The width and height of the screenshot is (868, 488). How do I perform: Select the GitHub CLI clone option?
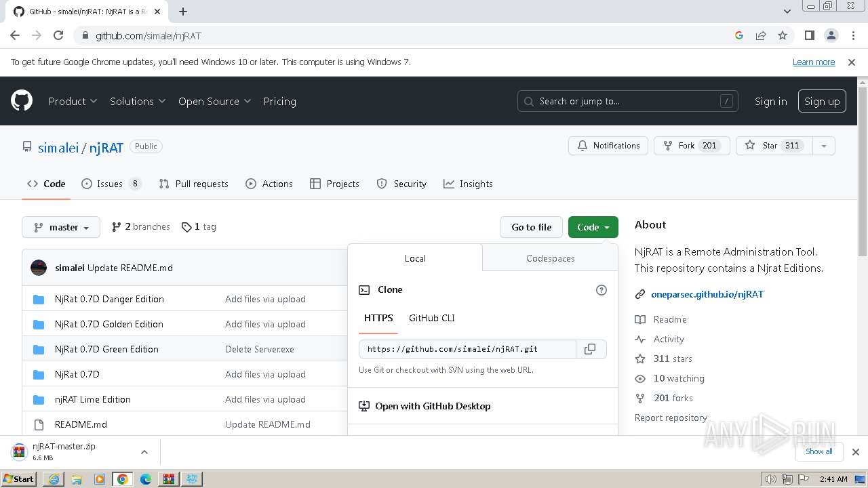point(431,318)
